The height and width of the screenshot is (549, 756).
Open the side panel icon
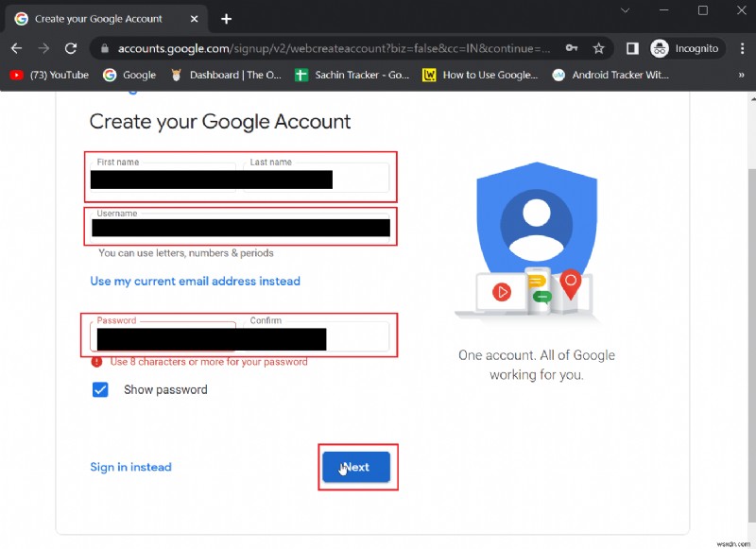(x=632, y=48)
